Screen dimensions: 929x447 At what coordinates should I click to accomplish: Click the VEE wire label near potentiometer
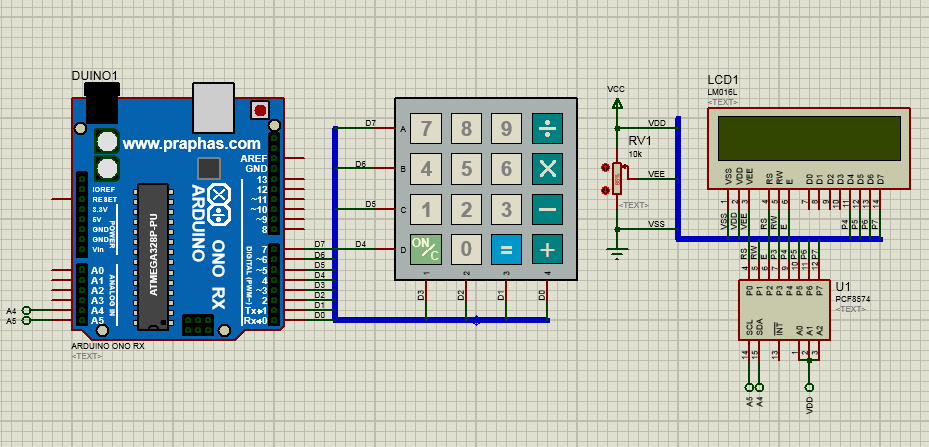tap(656, 174)
